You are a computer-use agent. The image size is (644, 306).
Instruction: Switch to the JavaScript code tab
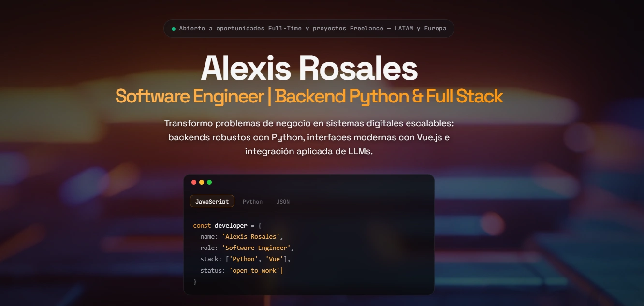[212, 201]
